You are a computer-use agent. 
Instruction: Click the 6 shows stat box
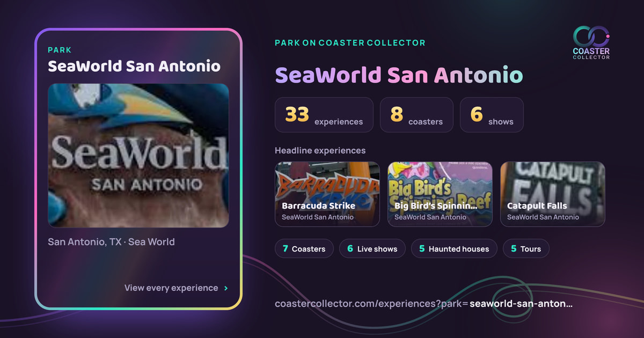tap(492, 115)
